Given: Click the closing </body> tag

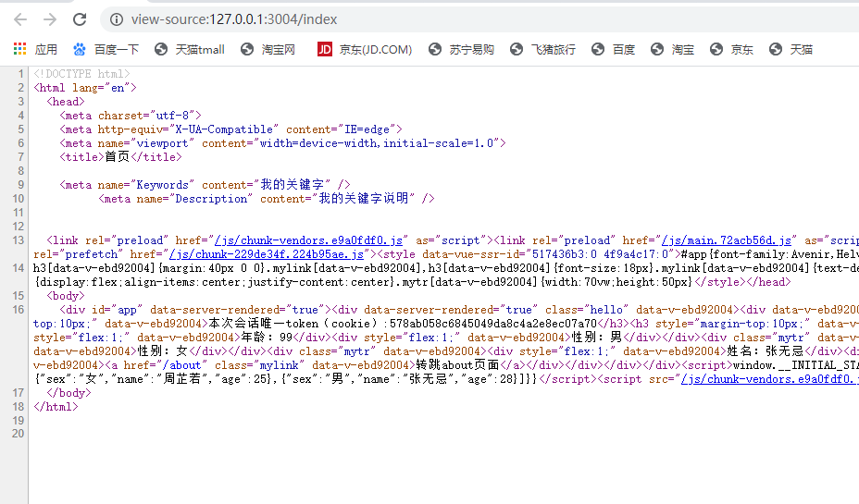Looking at the screenshot, I should click(x=69, y=393).
